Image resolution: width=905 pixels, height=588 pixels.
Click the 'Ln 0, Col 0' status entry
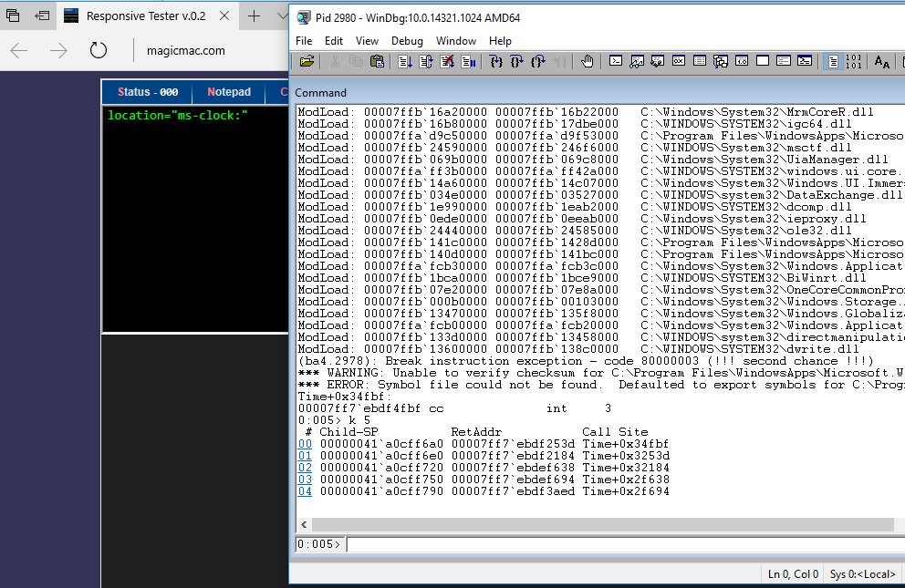point(793,574)
